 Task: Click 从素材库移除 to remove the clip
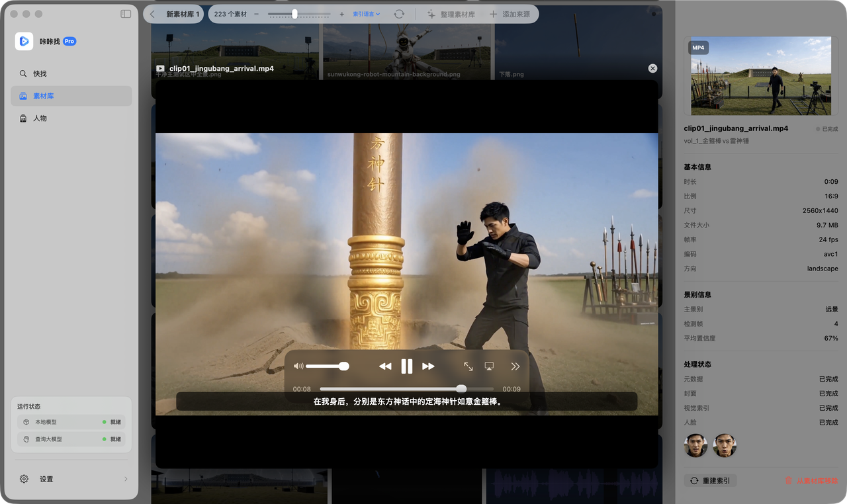coord(811,481)
